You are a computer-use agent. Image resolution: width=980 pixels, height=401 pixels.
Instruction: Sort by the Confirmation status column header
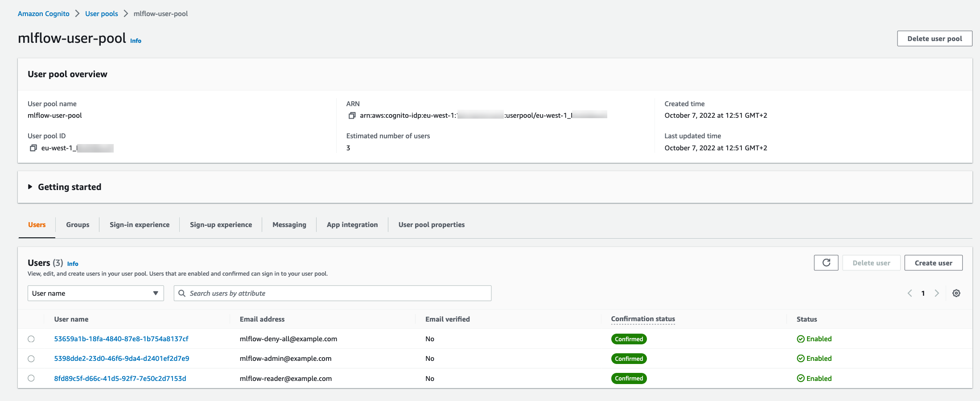click(642, 319)
